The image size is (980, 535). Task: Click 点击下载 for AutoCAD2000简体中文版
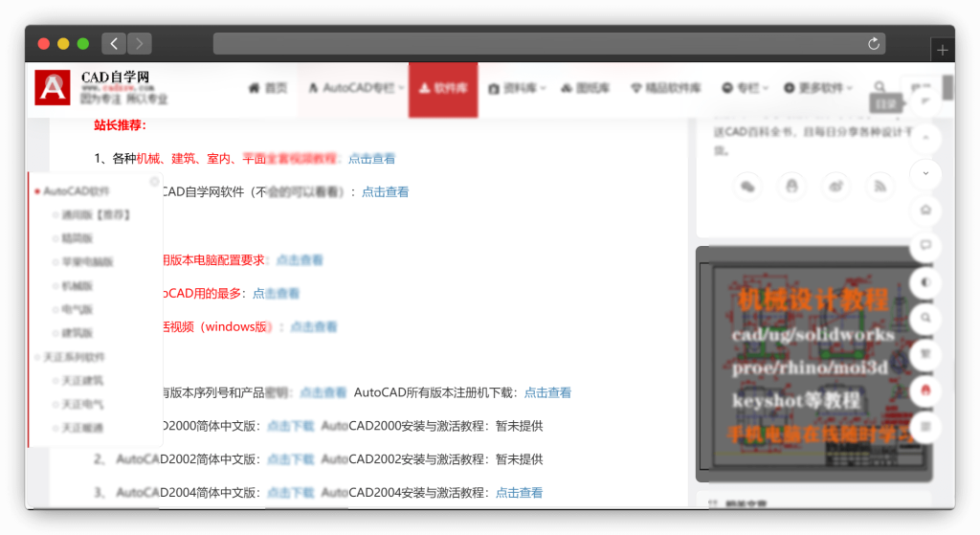point(291,426)
